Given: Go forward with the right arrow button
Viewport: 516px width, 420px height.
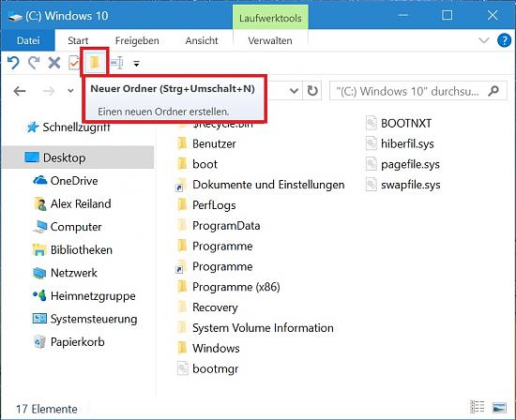Looking at the screenshot, I should (x=49, y=91).
